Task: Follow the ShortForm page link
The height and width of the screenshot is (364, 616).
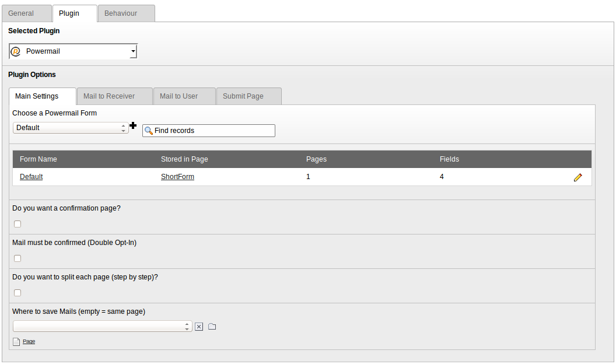Action: [x=177, y=177]
